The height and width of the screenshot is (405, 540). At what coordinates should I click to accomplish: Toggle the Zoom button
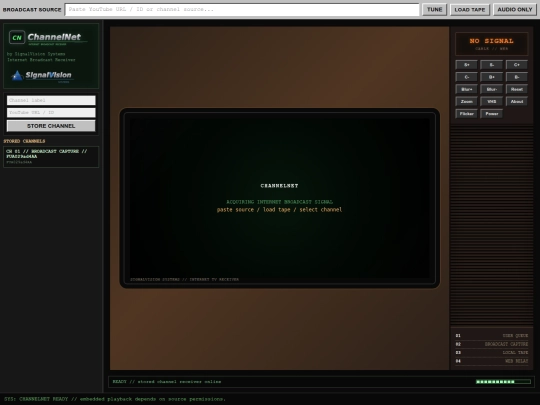point(466,102)
